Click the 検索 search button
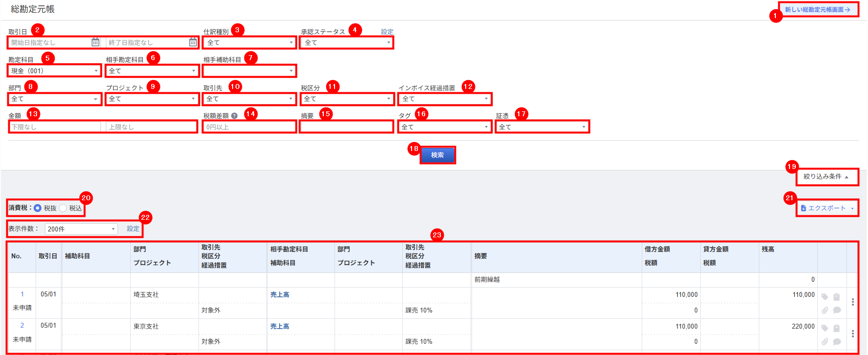 (437, 155)
